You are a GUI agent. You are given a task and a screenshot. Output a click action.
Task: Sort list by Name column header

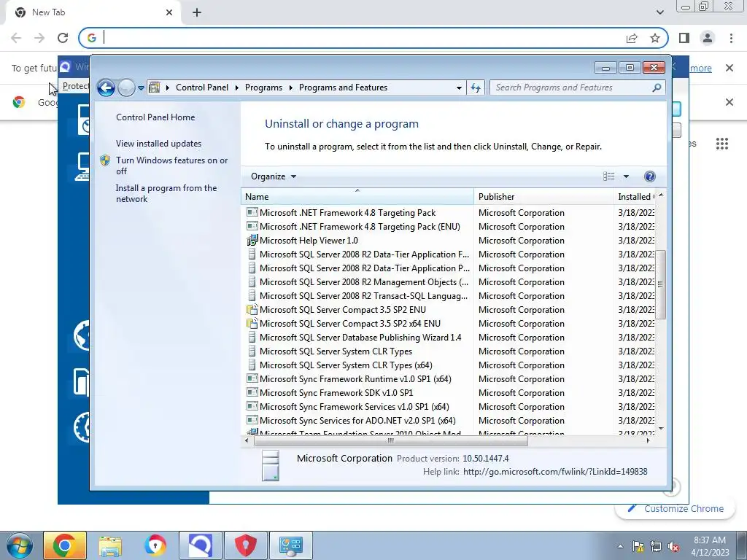pos(357,197)
